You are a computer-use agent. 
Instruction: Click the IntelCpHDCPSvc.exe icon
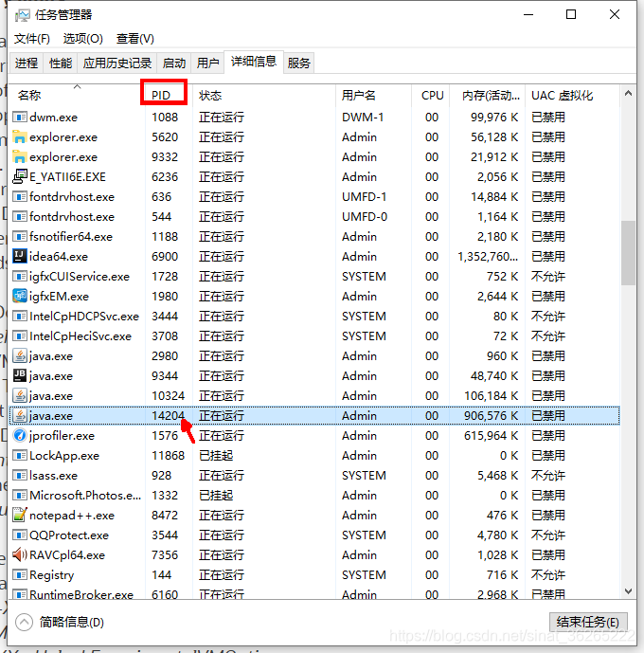(20, 317)
